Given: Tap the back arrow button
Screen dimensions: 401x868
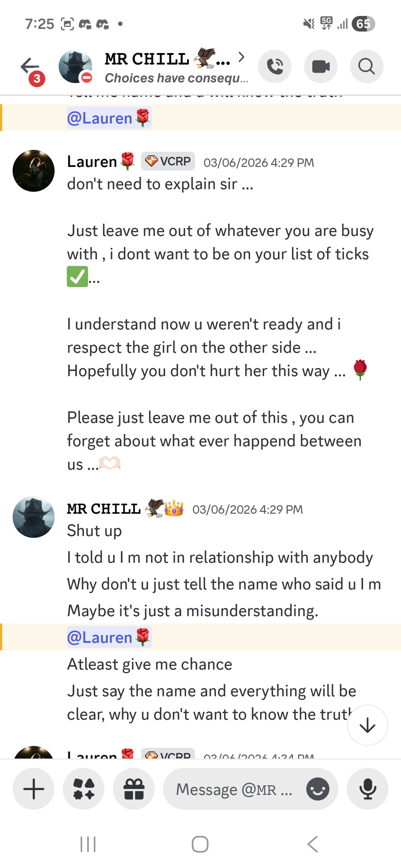Looking at the screenshot, I should coord(30,67).
